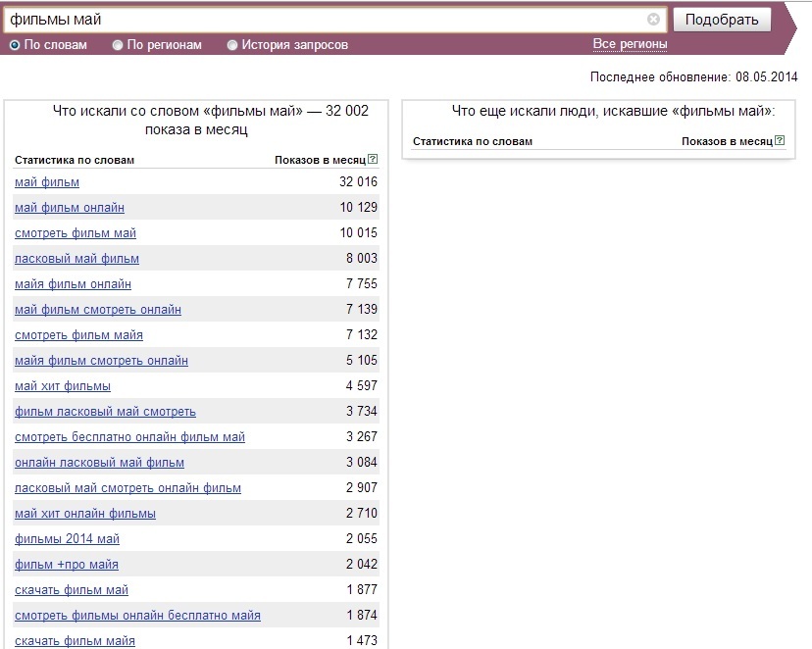812x649 pixels.
Task: Open the 'май фильм смотреть онлайн' link
Action: coord(98,310)
